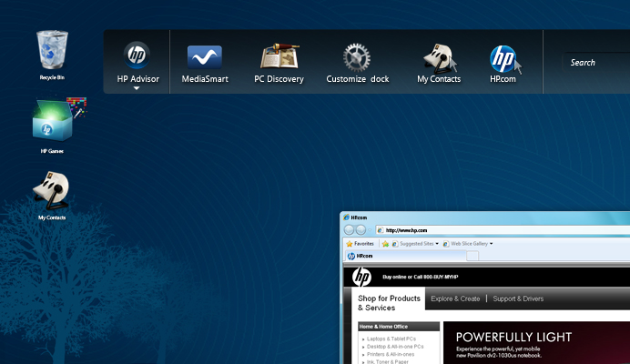This screenshot has height=364, width=630.
Task: Open My Contacts desktop shortcut
Action: point(51,192)
